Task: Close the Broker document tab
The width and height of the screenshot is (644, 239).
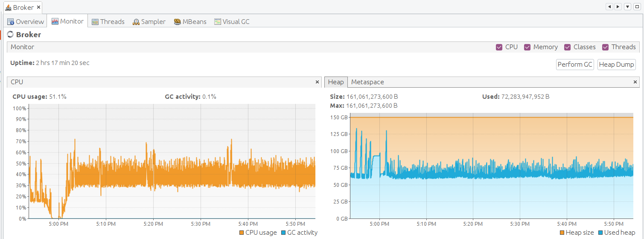Action: point(38,7)
